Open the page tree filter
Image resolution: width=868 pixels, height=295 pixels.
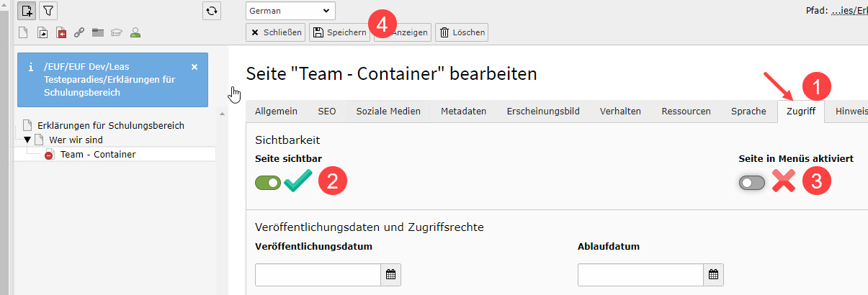pyautogui.click(x=49, y=11)
